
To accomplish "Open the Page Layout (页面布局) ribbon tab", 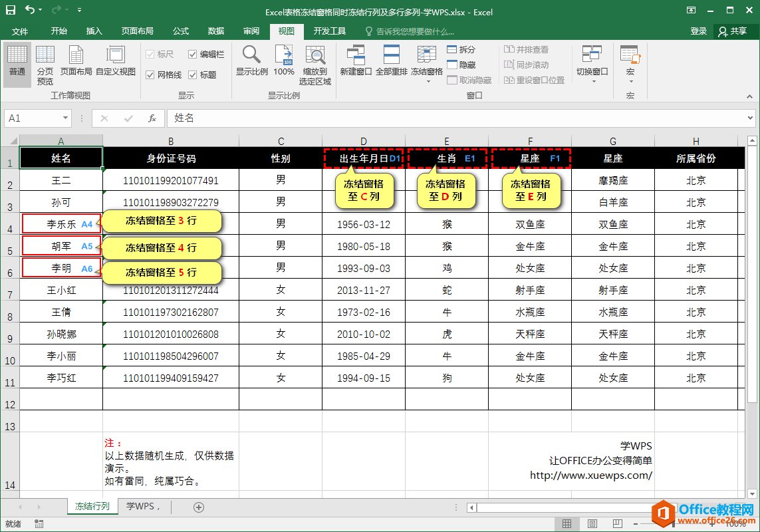I will click(x=137, y=31).
